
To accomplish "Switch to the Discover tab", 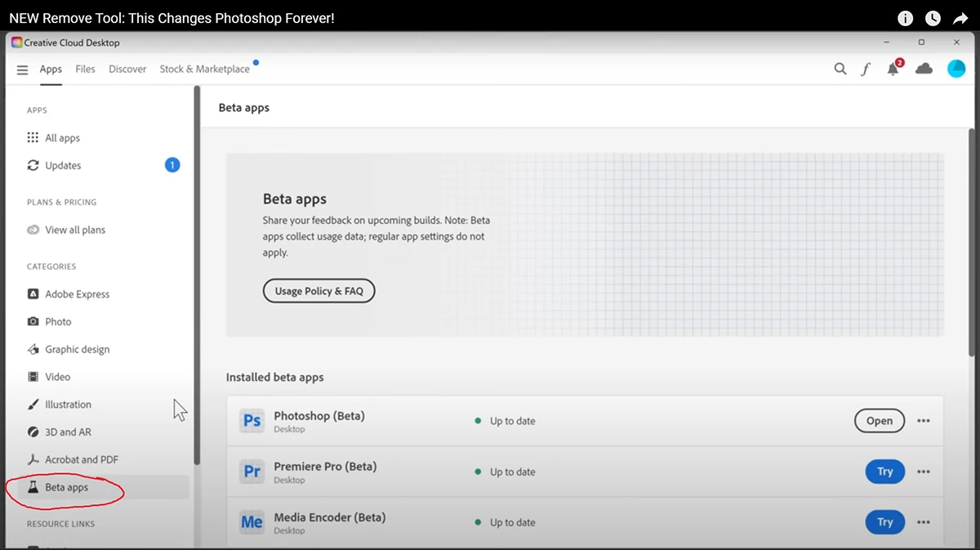I will click(127, 69).
